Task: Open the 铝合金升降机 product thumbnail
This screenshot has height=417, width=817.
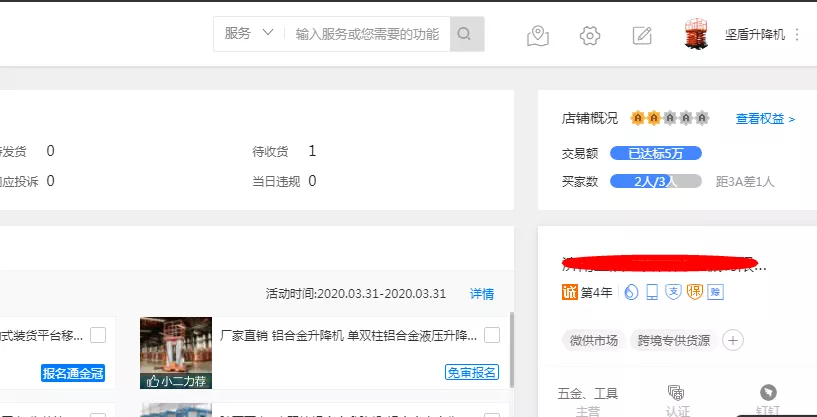Action: click(x=176, y=353)
